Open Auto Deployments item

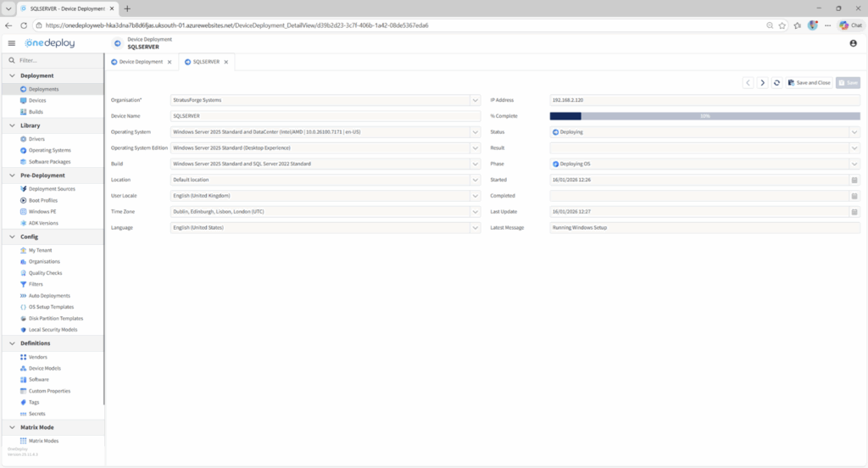click(x=49, y=296)
